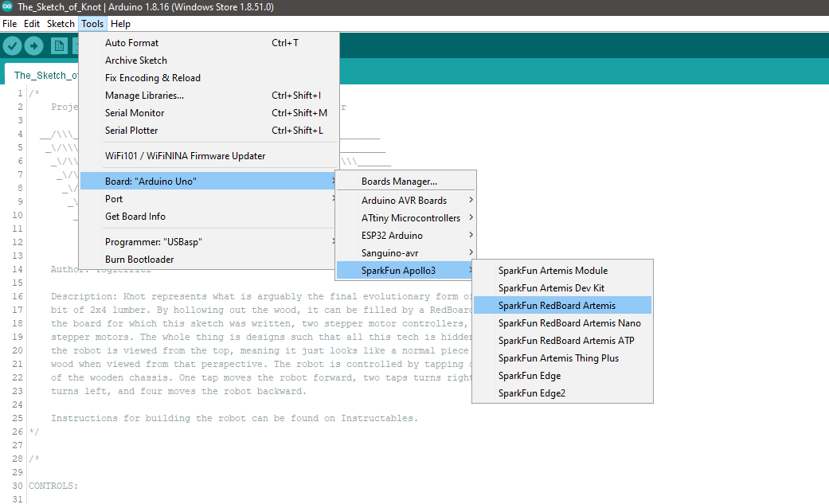This screenshot has height=504, width=829.
Task: Choose Auto Format from Tools menu
Action: click(x=209, y=43)
